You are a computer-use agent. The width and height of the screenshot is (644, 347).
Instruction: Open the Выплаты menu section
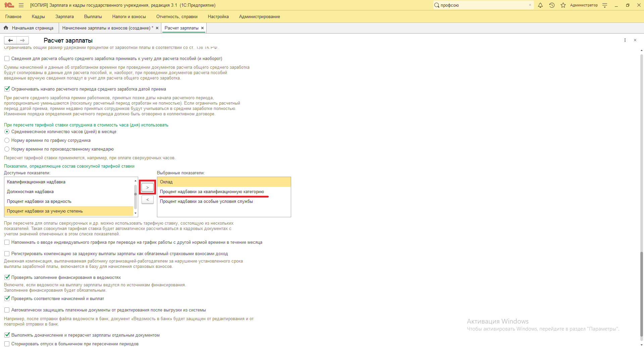coord(93,17)
